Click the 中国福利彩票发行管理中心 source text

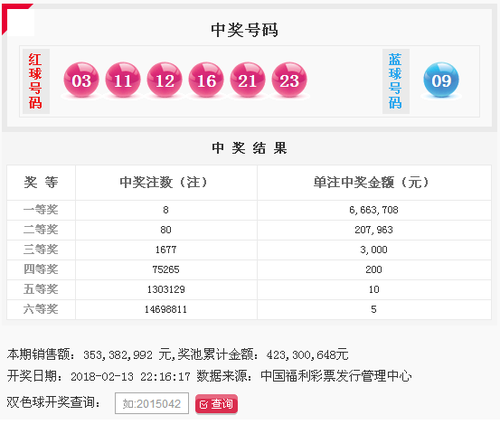point(336,376)
